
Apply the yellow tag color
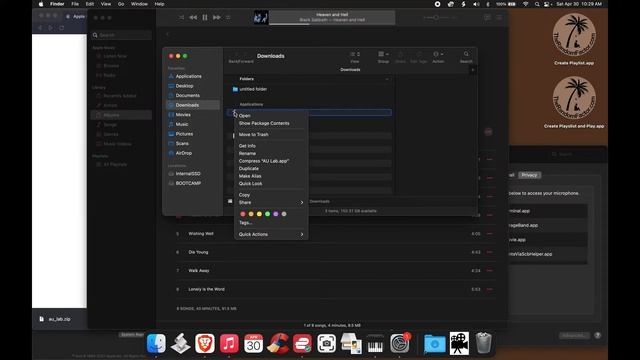[259, 214]
